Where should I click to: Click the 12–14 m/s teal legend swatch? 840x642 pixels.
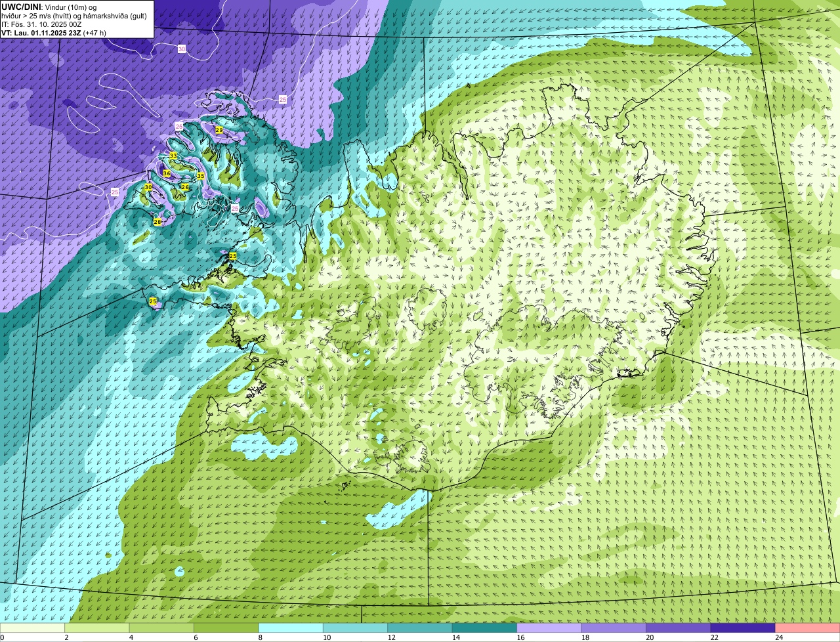point(420,628)
